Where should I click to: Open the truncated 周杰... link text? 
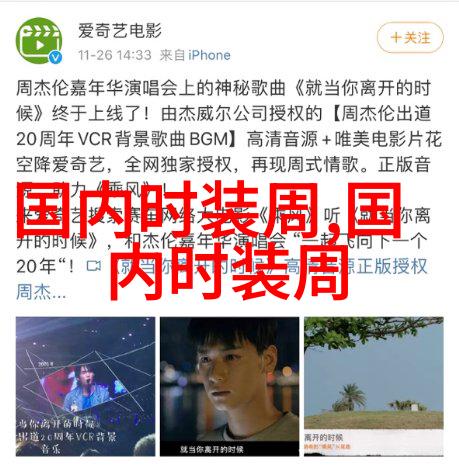pyautogui.click(x=41, y=292)
